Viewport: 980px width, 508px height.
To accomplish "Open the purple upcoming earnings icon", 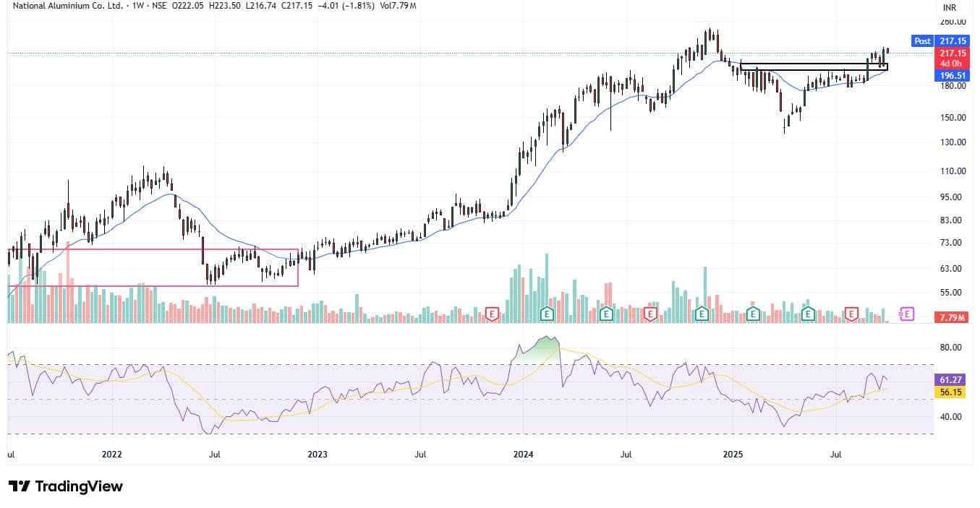I will 906,314.
